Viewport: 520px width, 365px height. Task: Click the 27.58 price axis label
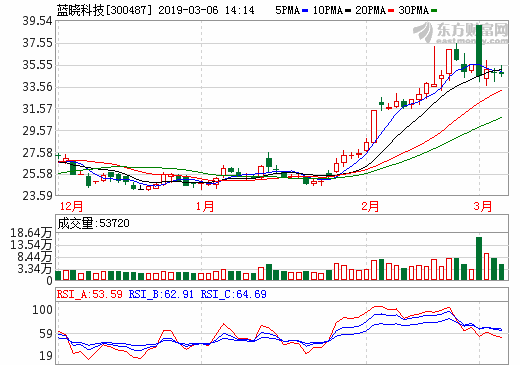(x=38, y=153)
